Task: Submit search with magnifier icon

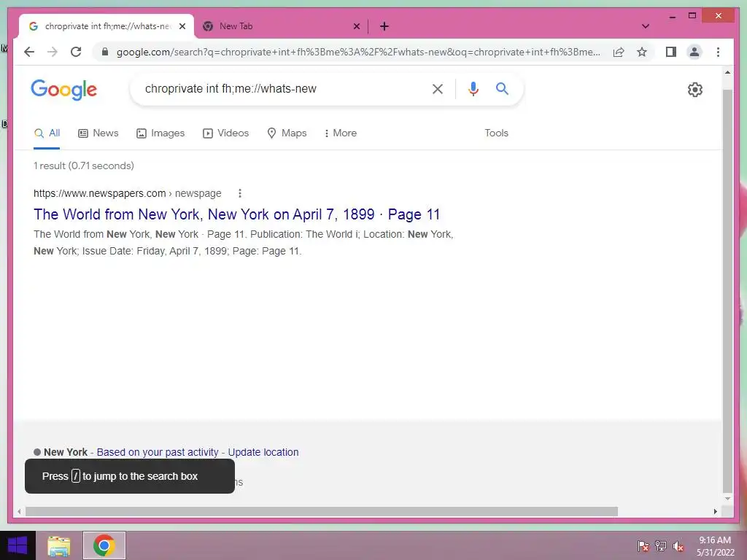Action: [x=502, y=88]
